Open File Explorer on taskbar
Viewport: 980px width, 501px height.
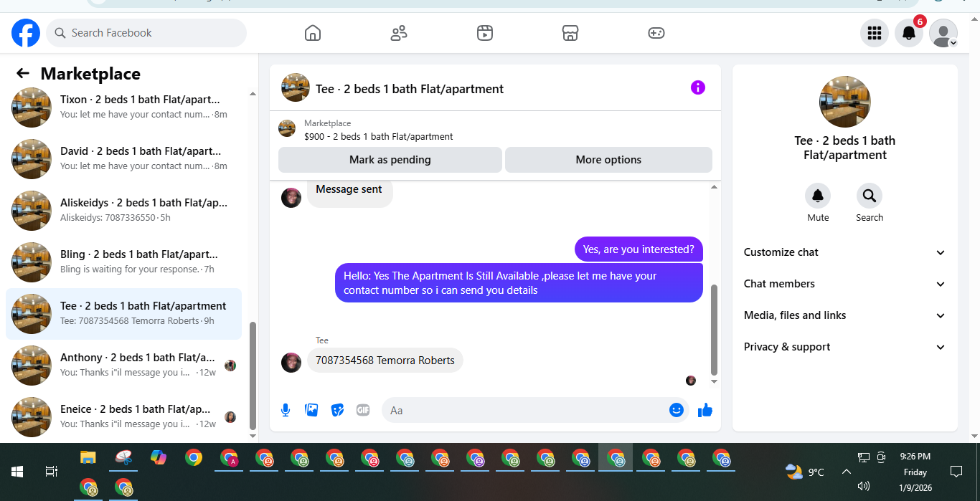pyautogui.click(x=88, y=457)
